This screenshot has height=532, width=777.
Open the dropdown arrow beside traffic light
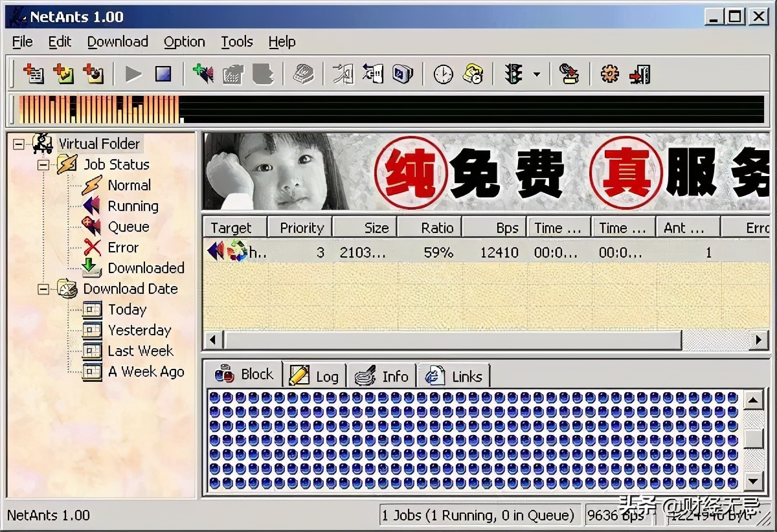[536, 74]
